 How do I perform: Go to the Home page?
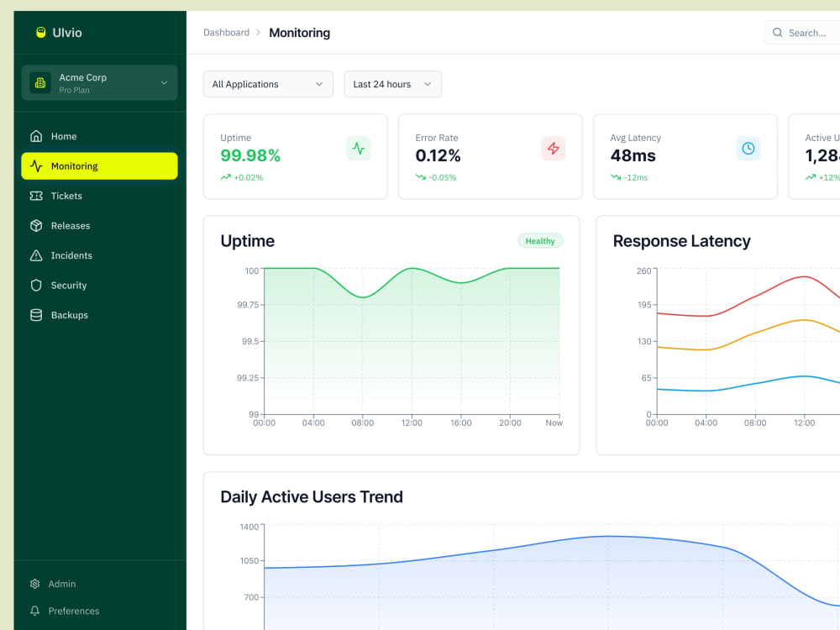(100, 136)
